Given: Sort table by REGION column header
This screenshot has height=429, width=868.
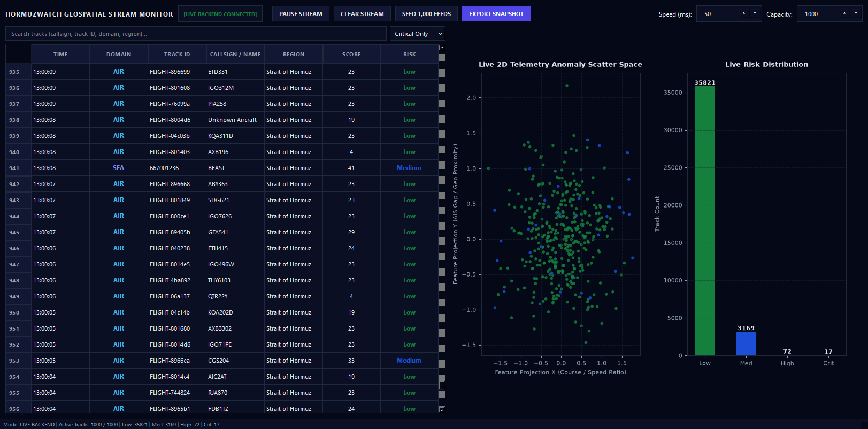Looking at the screenshot, I should point(294,54).
